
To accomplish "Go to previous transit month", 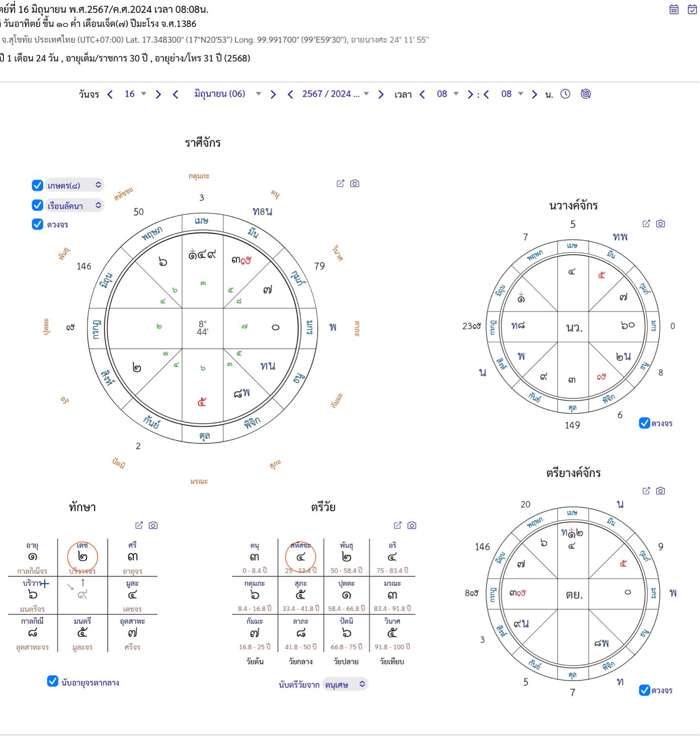I will 175,94.
